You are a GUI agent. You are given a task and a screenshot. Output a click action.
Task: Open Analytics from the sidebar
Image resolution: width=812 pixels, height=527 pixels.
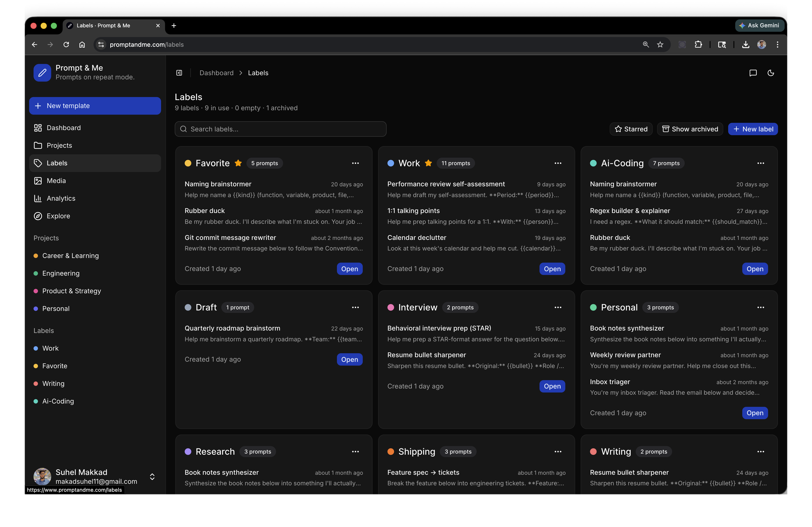tap(61, 198)
